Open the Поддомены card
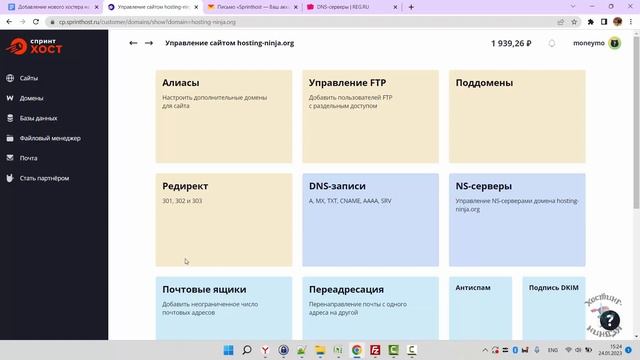The image size is (640, 360). [x=517, y=116]
